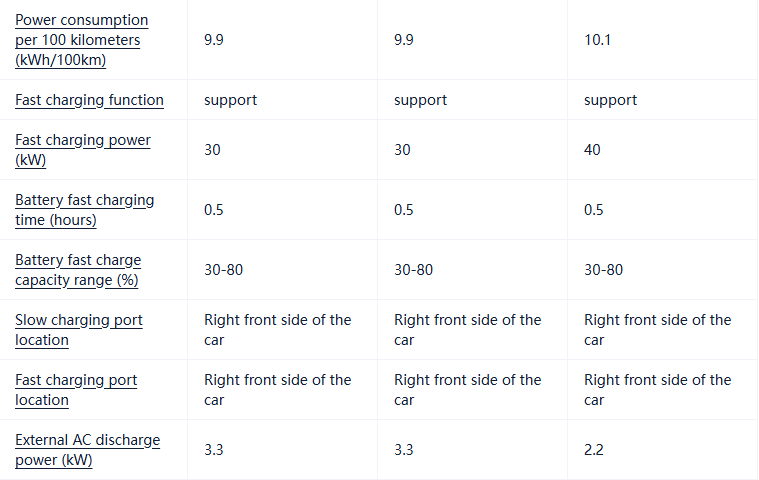759x480 pixels.
Task: Click the Slow charging port location link
Action: [79, 330]
